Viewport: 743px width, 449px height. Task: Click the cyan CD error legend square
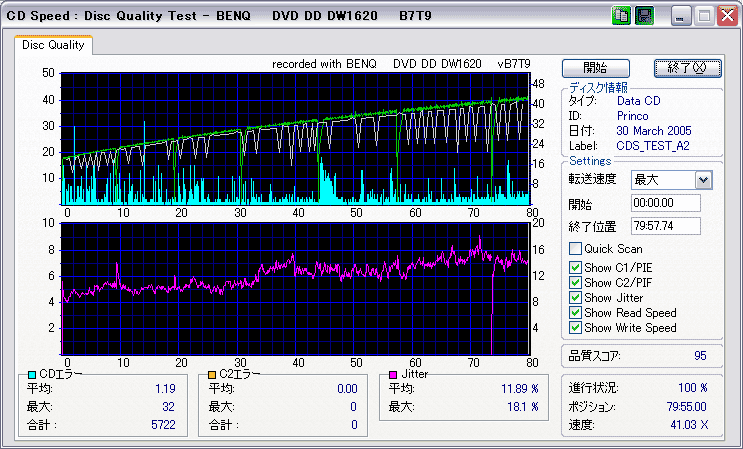click(x=31, y=374)
